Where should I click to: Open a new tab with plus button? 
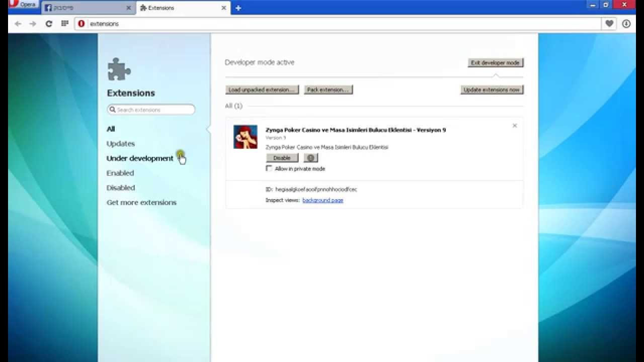point(238,8)
